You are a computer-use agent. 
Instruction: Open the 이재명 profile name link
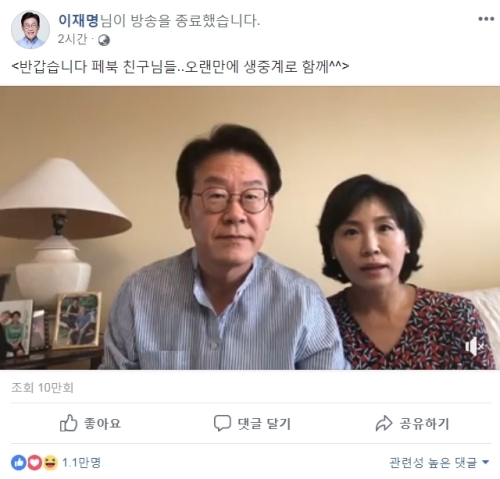(78, 21)
